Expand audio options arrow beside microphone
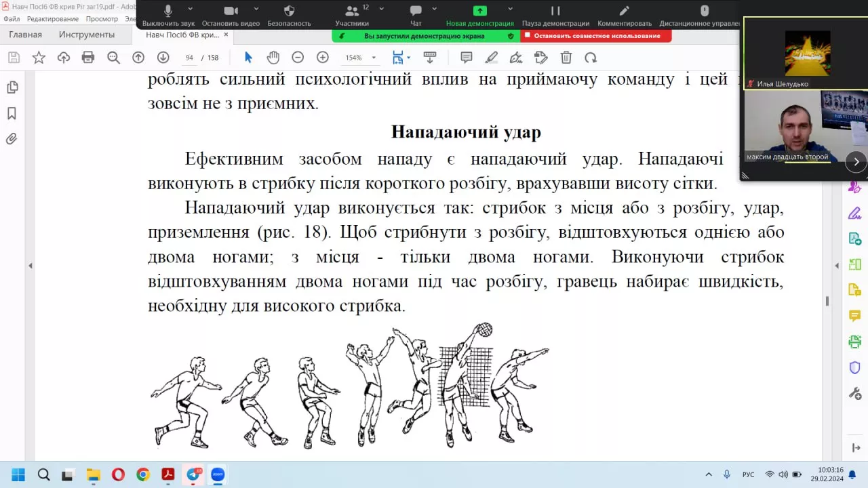This screenshot has height=488, width=868. click(190, 9)
